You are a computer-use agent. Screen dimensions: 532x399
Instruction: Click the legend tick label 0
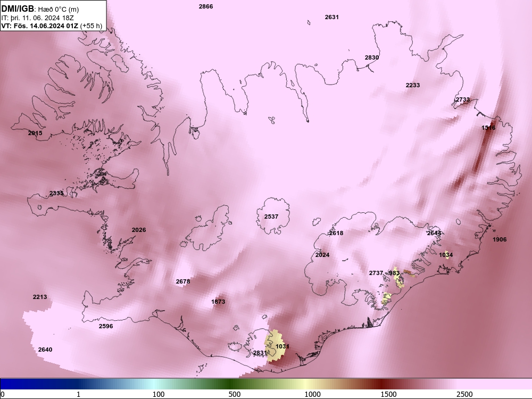tap(2, 394)
